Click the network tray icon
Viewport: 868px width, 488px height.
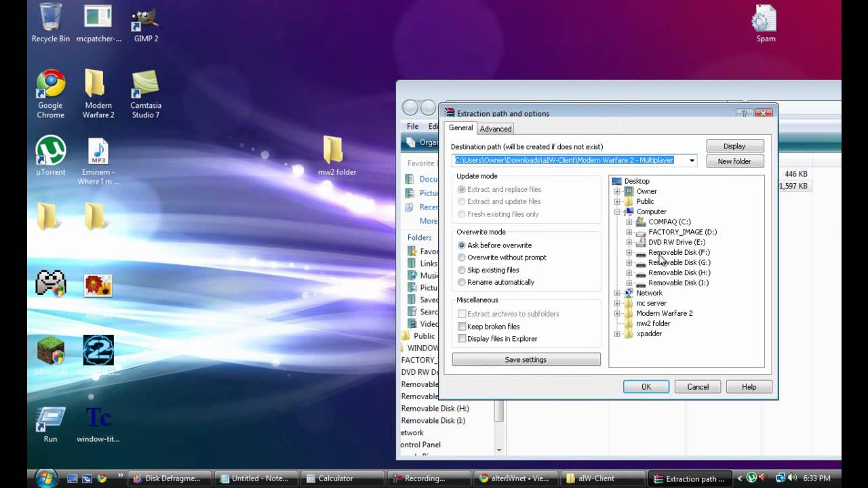pyautogui.click(x=781, y=478)
